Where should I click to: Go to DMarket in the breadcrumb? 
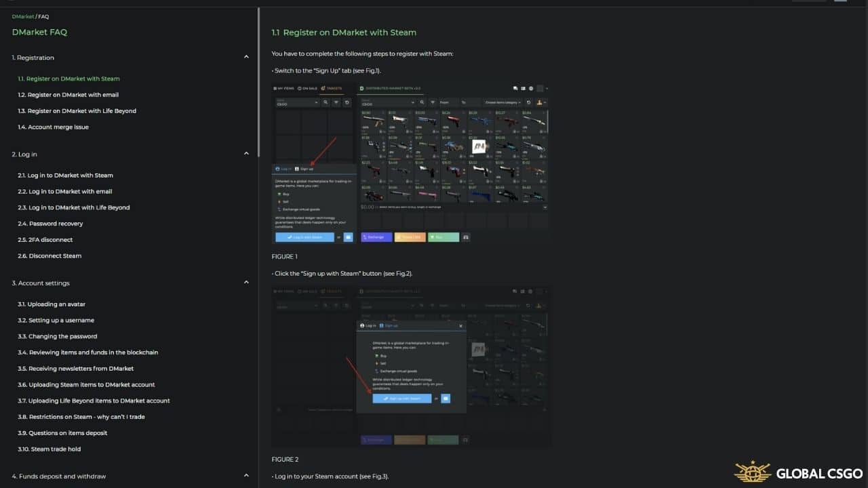[x=23, y=16]
